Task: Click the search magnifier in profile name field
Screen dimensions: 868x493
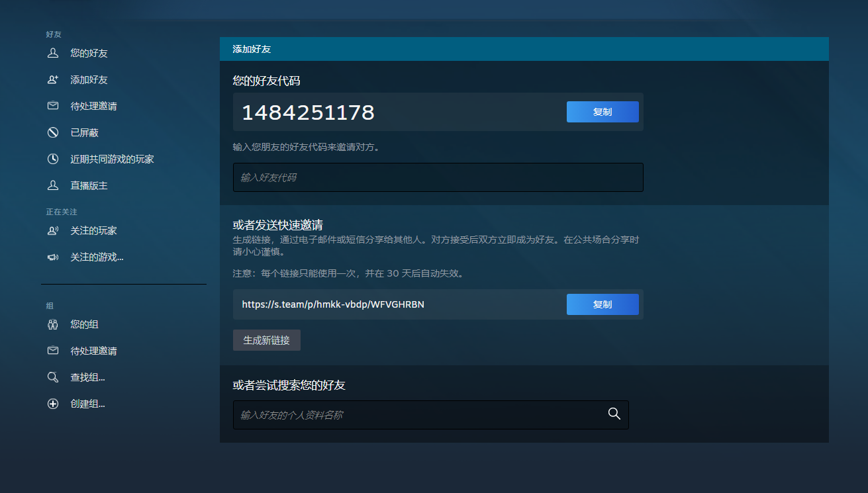Action: 614,414
